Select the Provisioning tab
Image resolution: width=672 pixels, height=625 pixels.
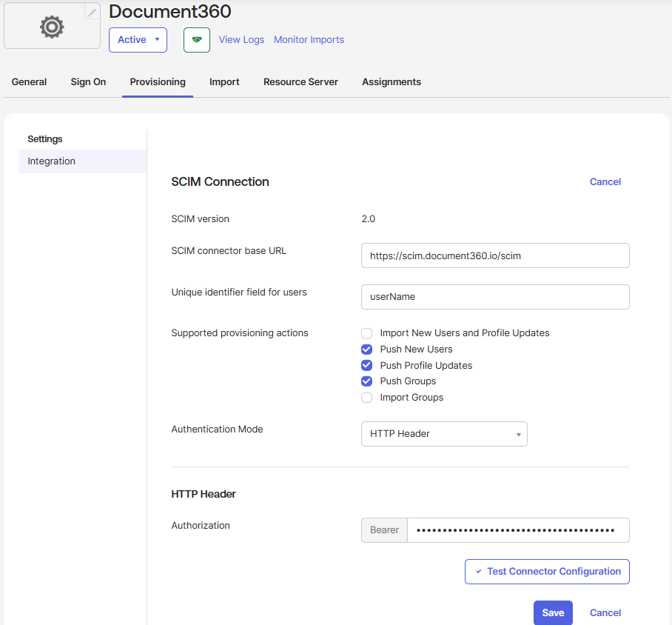(x=158, y=81)
